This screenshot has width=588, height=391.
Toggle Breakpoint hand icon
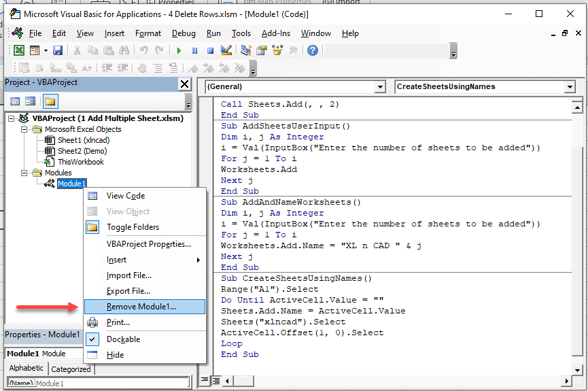tap(142, 68)
